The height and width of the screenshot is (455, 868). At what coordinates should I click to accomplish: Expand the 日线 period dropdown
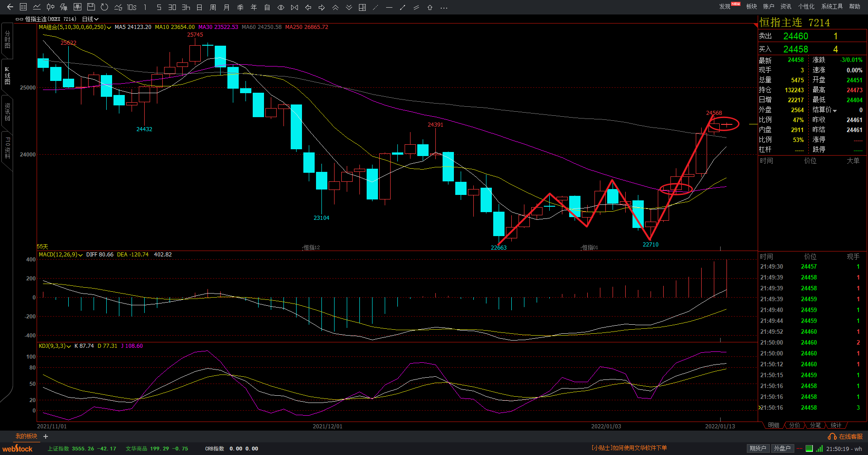click(x=90, y=19)
